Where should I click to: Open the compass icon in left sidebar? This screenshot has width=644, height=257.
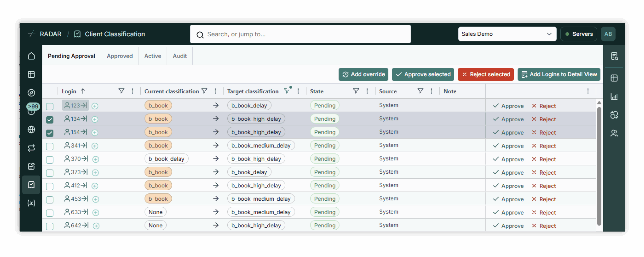point(31,93)
